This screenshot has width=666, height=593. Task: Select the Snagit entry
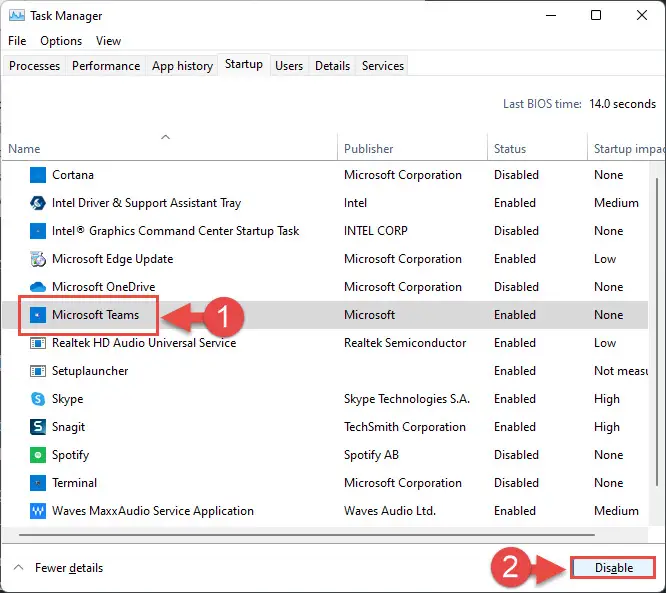click(68, 427)
